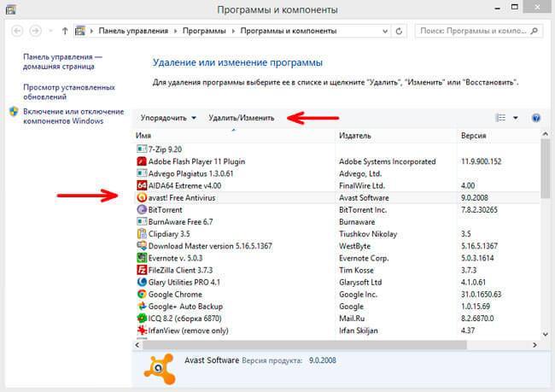Click the back navigation arrow
This screenshot has width=555, height=392.
pyautogui.click(x=17, y=31)
